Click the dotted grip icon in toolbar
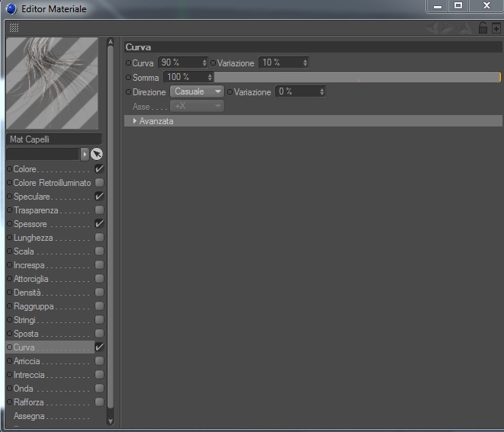 tap(14, 28)
